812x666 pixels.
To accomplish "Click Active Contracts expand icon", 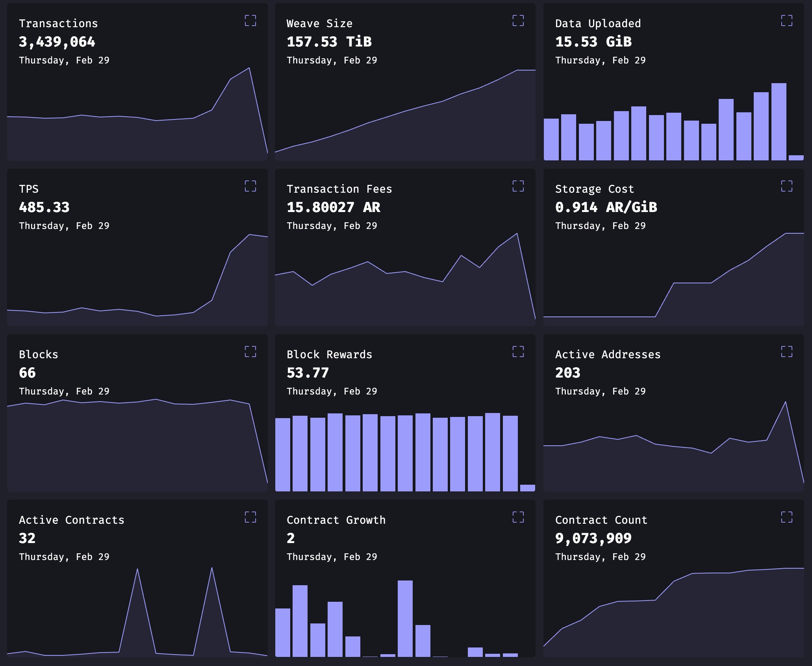I will click(250, 517).
